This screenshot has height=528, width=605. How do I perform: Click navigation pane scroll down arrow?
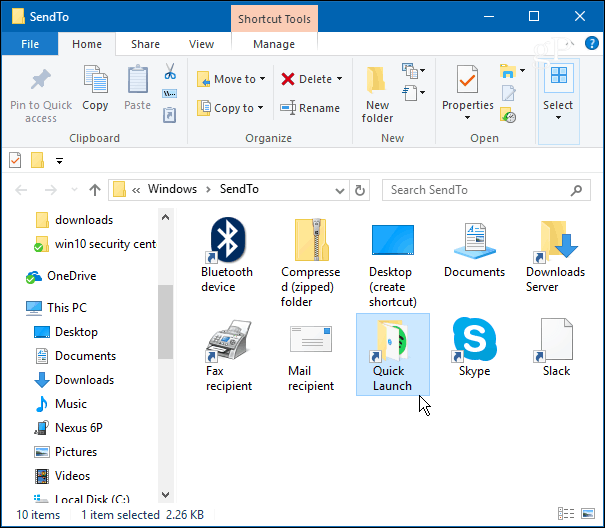pyautogui.click(x=166, y=494)
